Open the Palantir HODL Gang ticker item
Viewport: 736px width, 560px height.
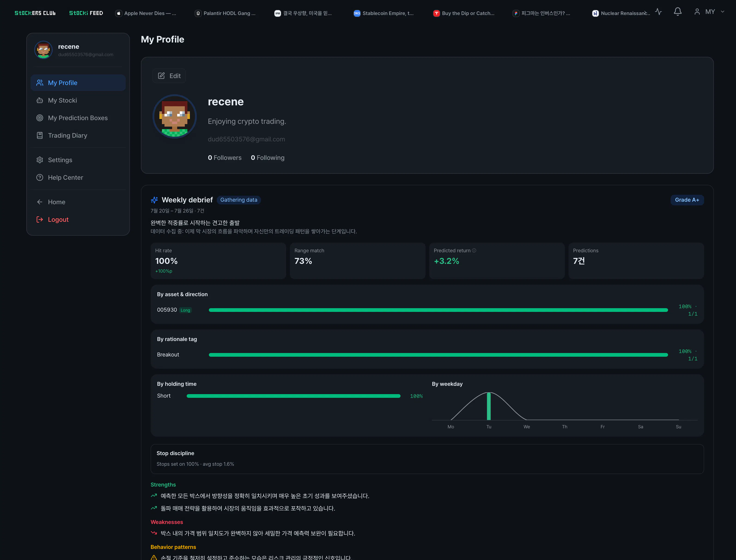(x=225, y=13)
